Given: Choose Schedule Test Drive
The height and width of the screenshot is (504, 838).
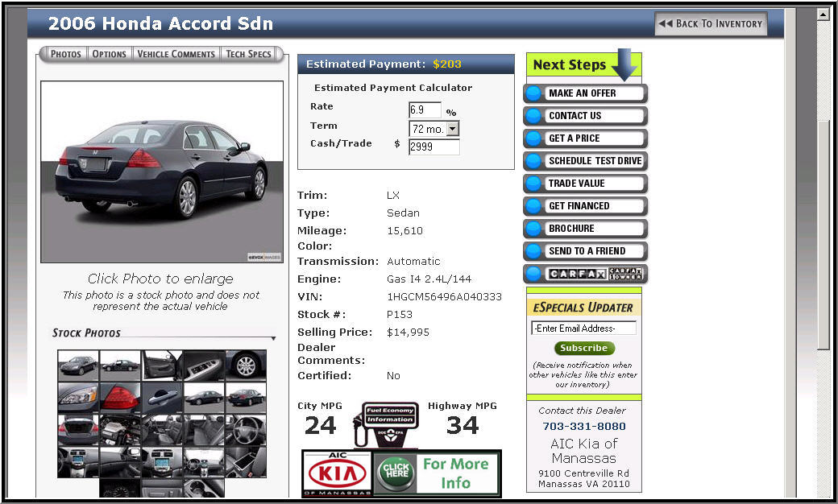Looking at the screenshot, I should click(x=585, y=161).
